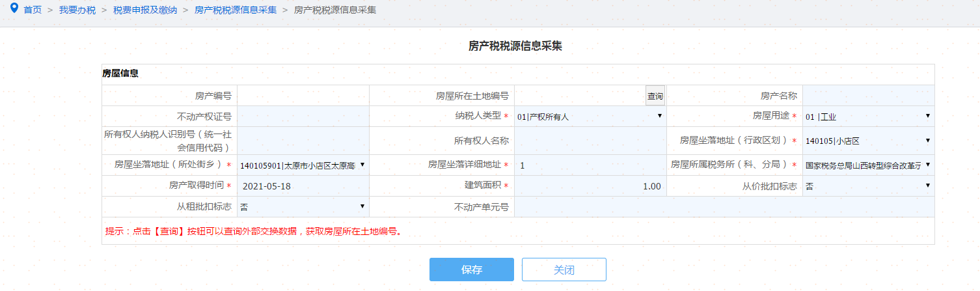Focus the 不动产权证号 input field

click(303, 117)
